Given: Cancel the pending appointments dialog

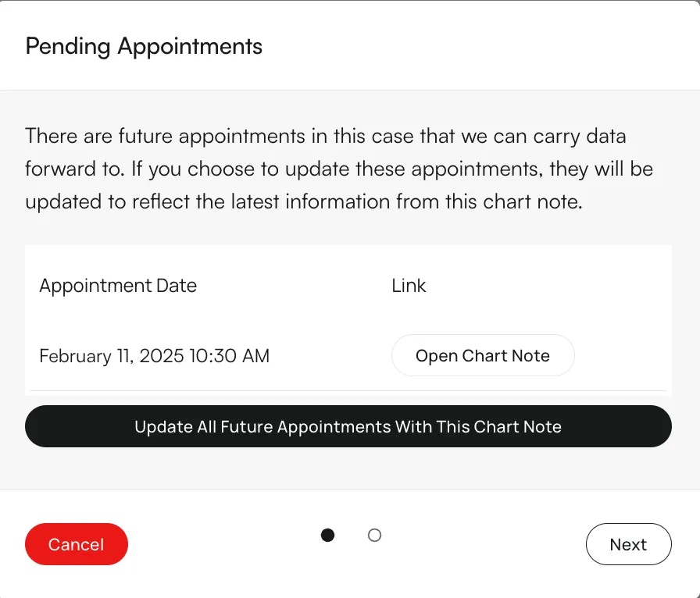Looking at the screenshot, I should tap(76, 544).
